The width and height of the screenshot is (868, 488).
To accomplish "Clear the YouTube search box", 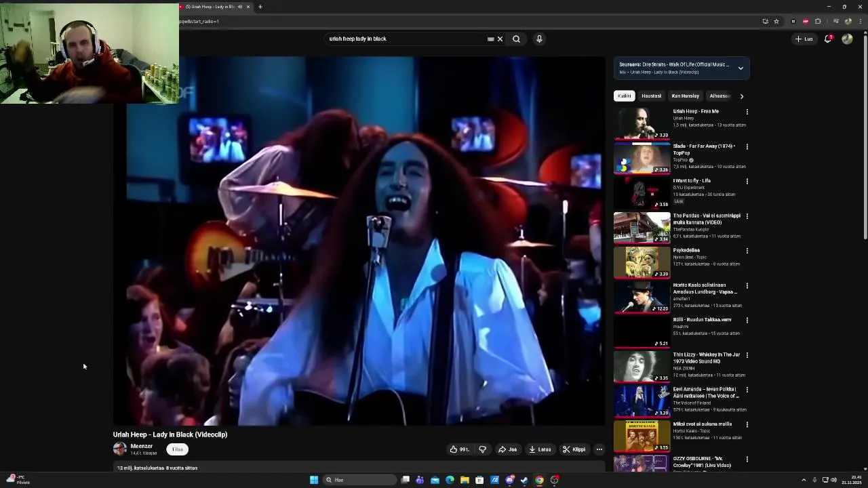I will 500,39.
